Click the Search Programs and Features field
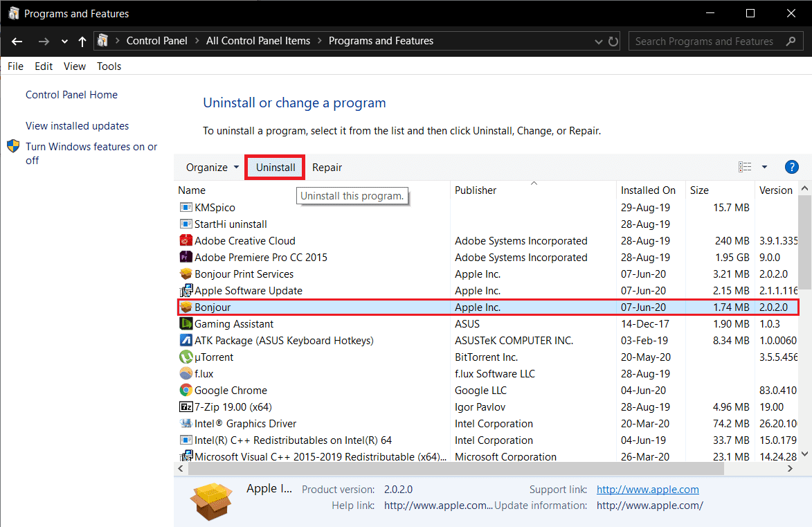812x527 pixels. (x=705, y=42)
